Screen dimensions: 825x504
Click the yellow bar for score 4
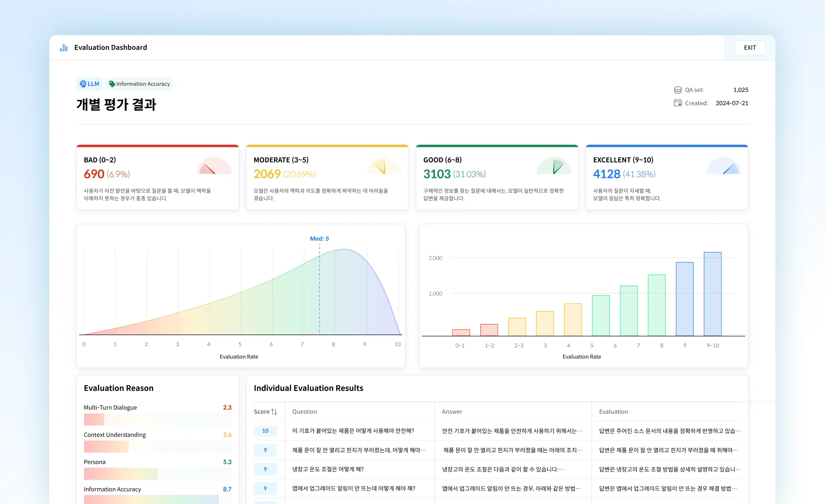tap(573, 320)
